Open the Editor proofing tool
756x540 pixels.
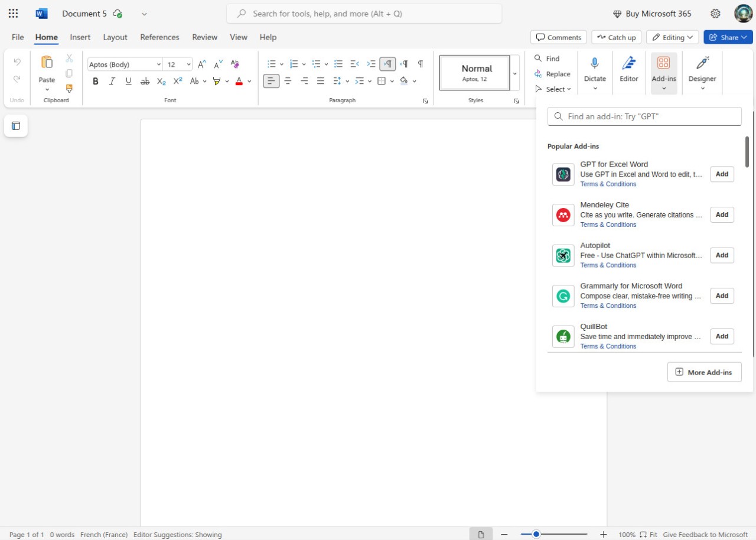(x=628, y=70)
